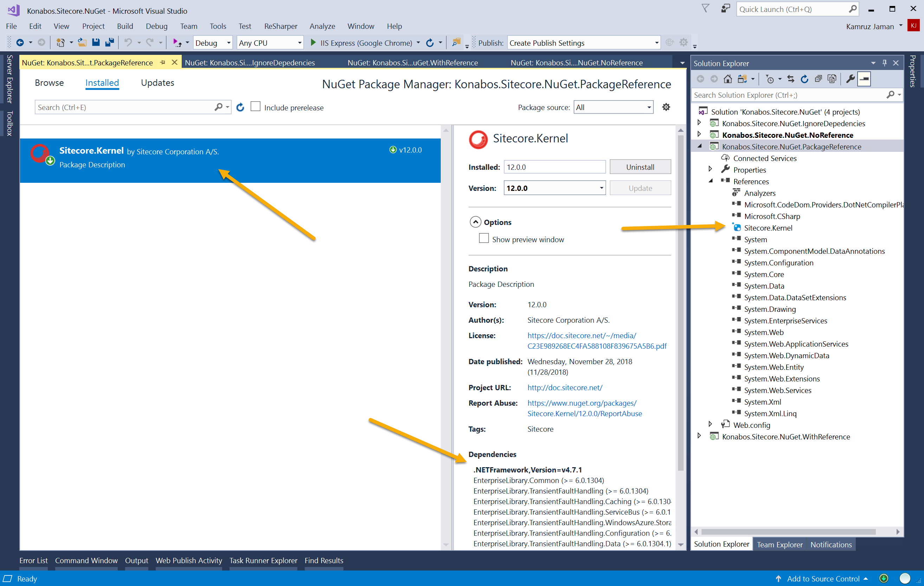Switch to the Browse tab

tap(49, 83)
